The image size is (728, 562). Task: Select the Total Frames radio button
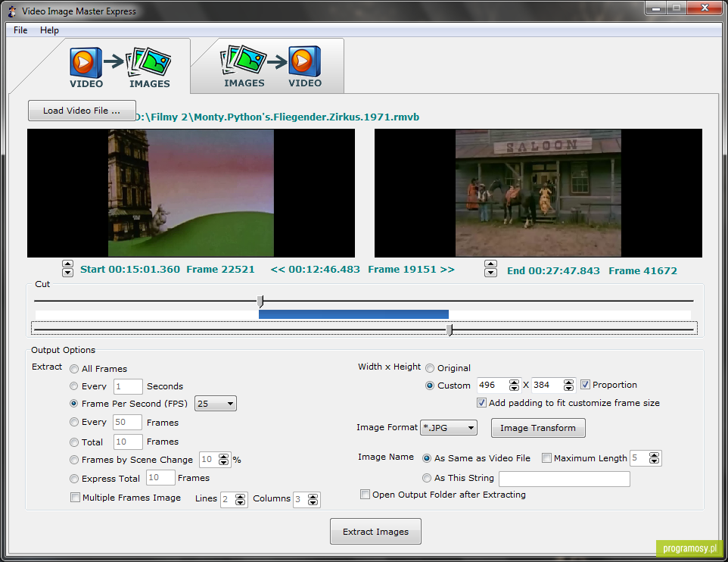[x=74, y=442]
